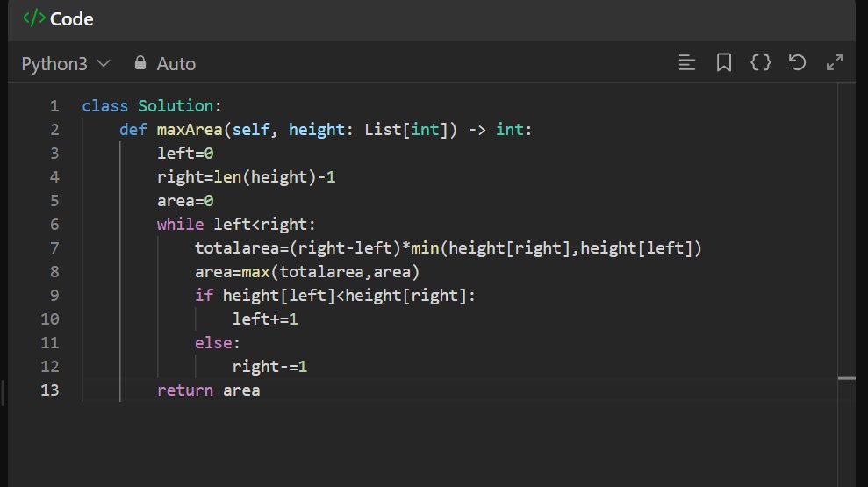
Task: Click the 'maxArea' function name
Action: click(190, 130)
